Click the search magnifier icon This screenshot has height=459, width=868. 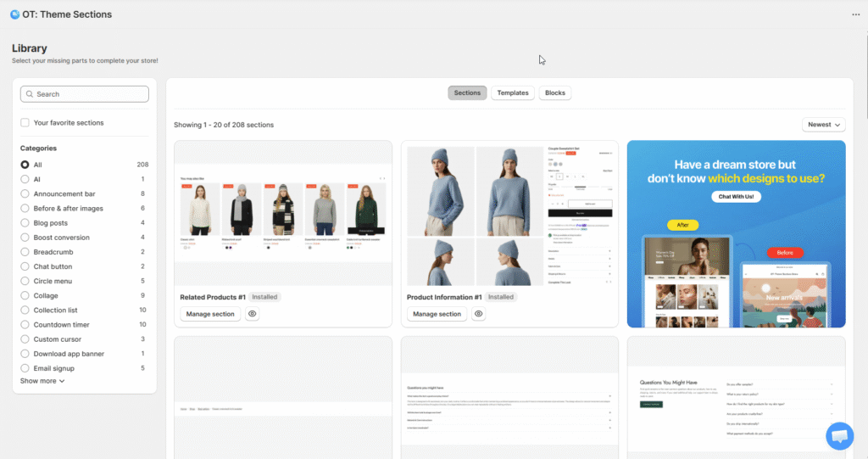click(x=30, y=94)
